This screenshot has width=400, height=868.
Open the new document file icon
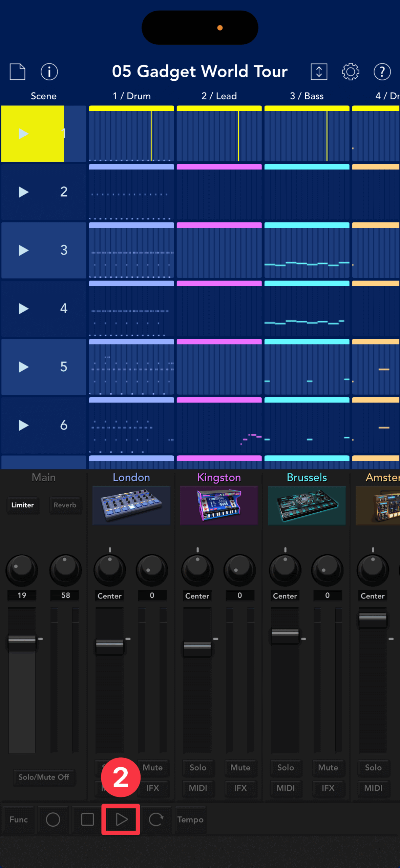tap(17, 72)
